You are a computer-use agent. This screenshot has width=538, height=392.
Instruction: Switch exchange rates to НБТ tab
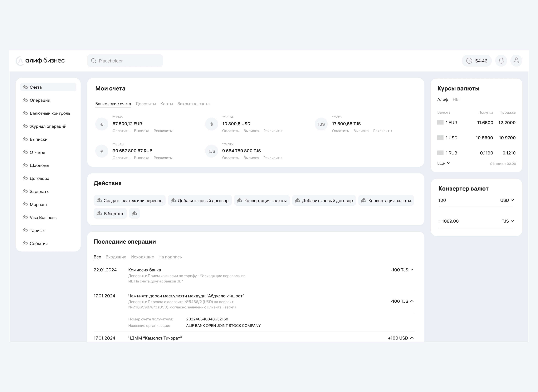pos(457,99)
